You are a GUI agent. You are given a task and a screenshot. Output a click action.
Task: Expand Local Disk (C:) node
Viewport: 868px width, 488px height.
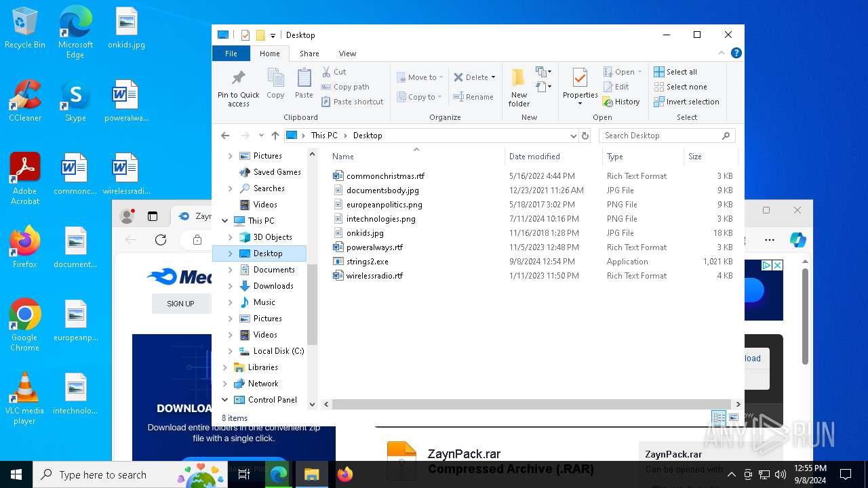click(x=231, y=351)
